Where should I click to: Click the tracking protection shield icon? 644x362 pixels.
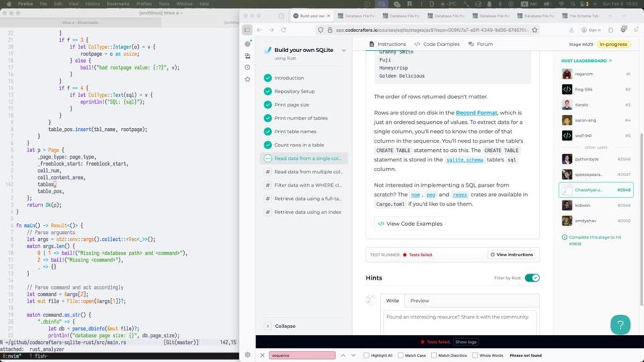click(320, 30)
